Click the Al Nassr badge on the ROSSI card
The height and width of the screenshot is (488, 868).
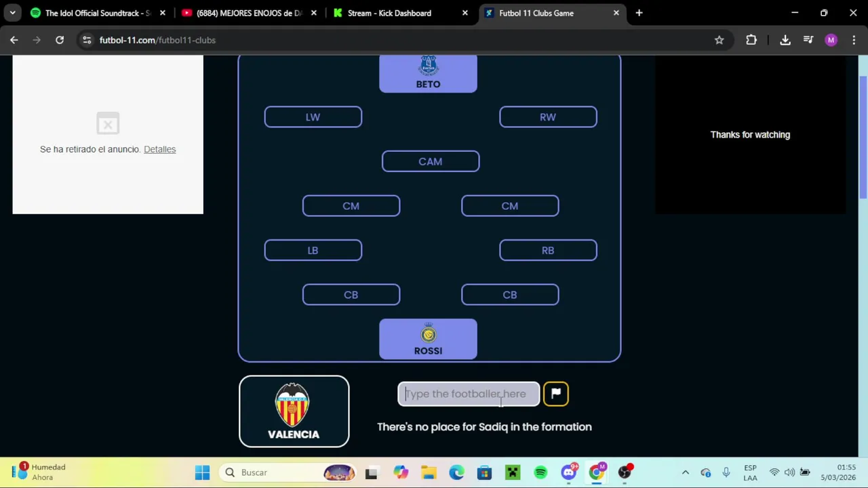(x=428, y=333)
